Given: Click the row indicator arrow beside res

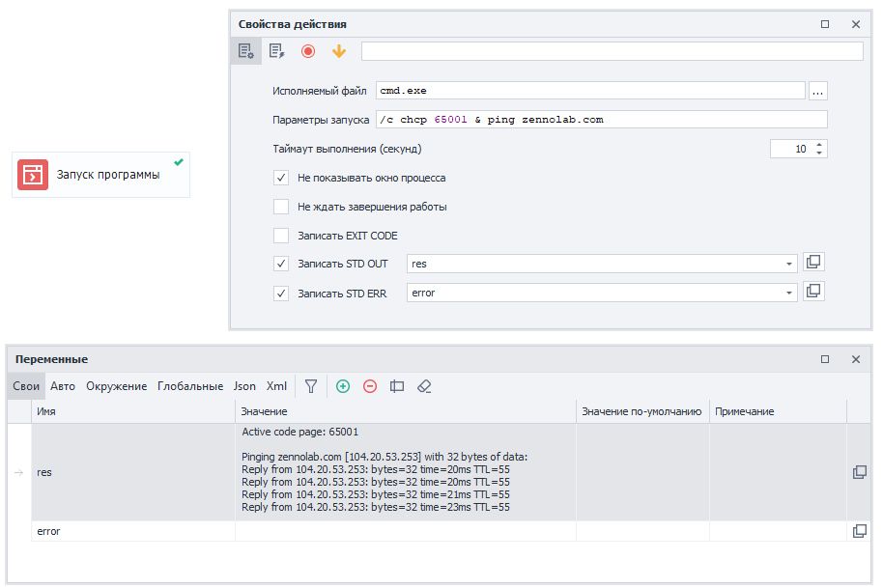Looking at the screenshot, I should (19, 472).
